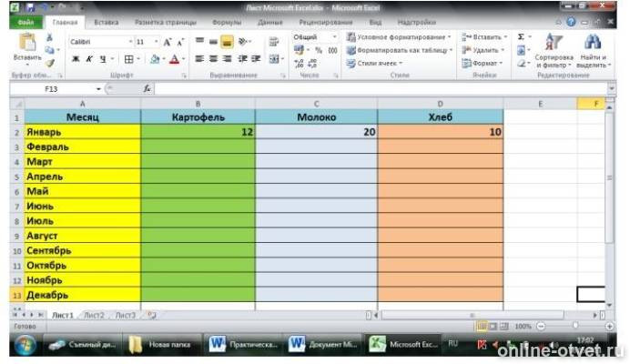Open the Формулы ribbon tab
The width and height of the screenshot is (630, 364).
(226, 21)
